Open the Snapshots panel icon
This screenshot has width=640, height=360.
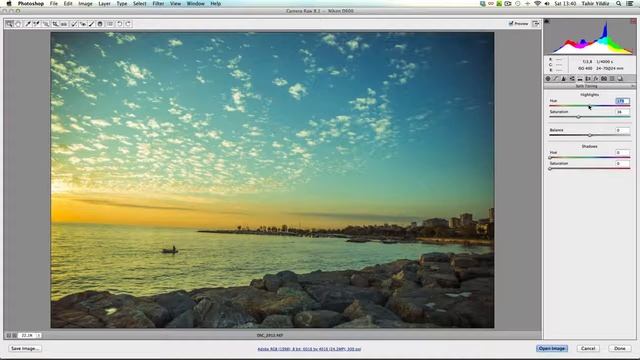coord(620,78)
